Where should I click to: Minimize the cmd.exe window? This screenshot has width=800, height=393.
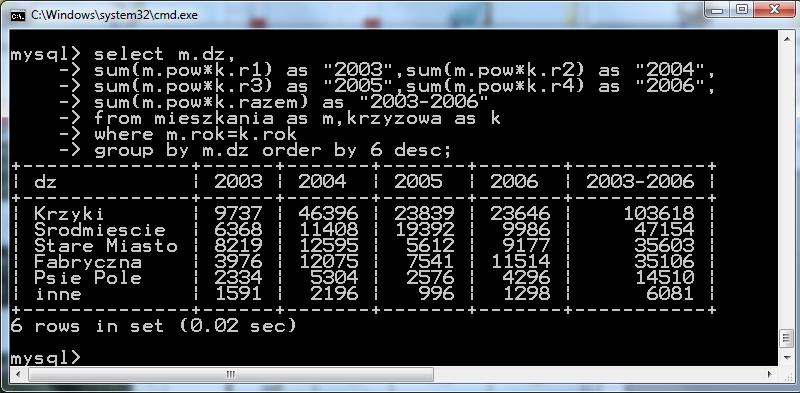coord(718,10)
